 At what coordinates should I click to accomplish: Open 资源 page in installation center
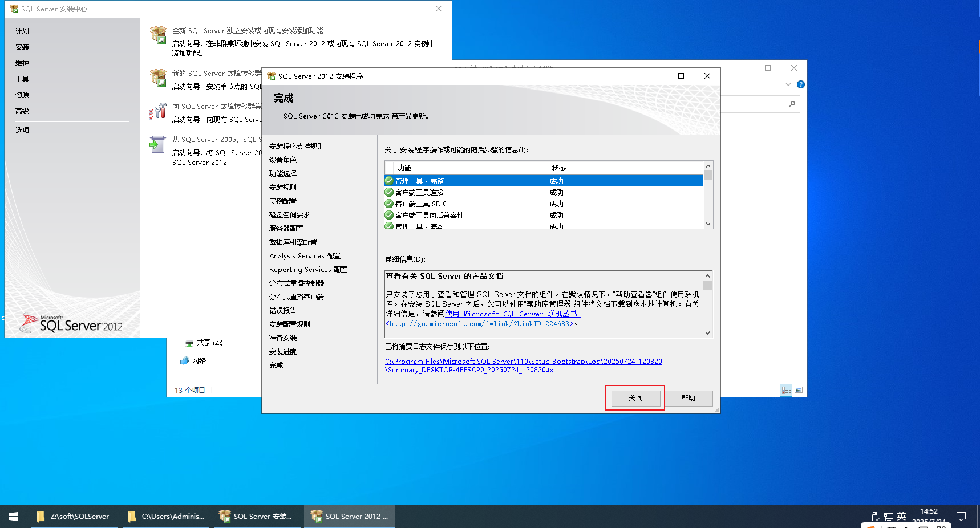pos(22,95)
